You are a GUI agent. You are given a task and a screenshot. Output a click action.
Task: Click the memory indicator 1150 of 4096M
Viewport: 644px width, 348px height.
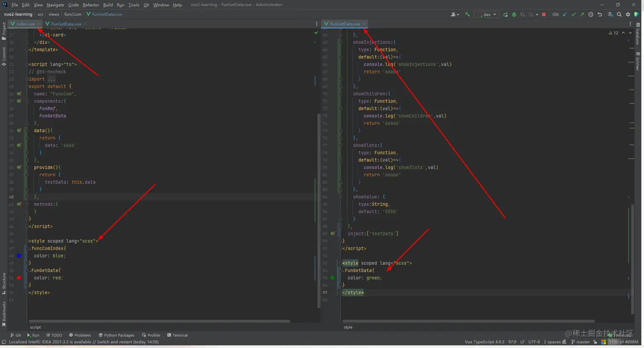coord(624,342)
